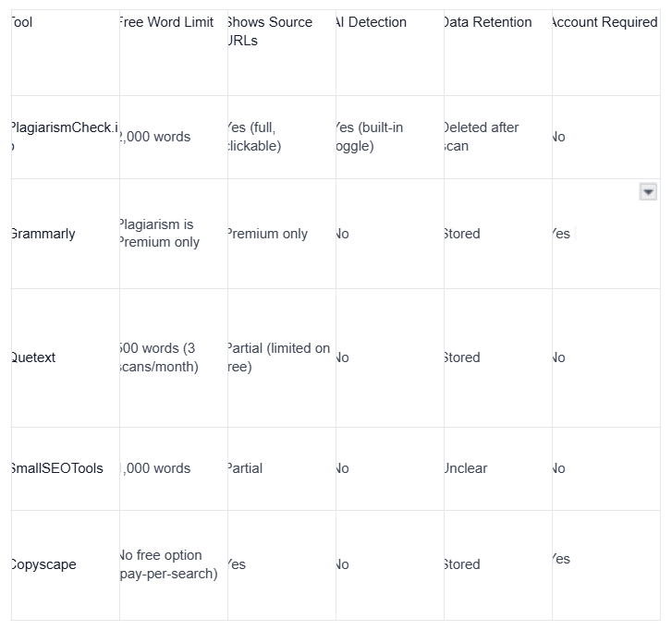
Task: Select the Quetext tool cell
Action: (65, 358)
